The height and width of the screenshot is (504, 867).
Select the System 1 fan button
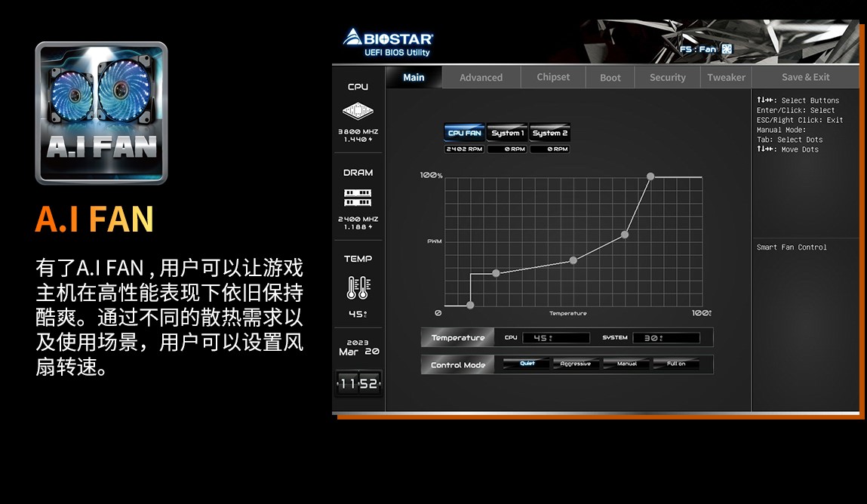click(x=507, y=133)
